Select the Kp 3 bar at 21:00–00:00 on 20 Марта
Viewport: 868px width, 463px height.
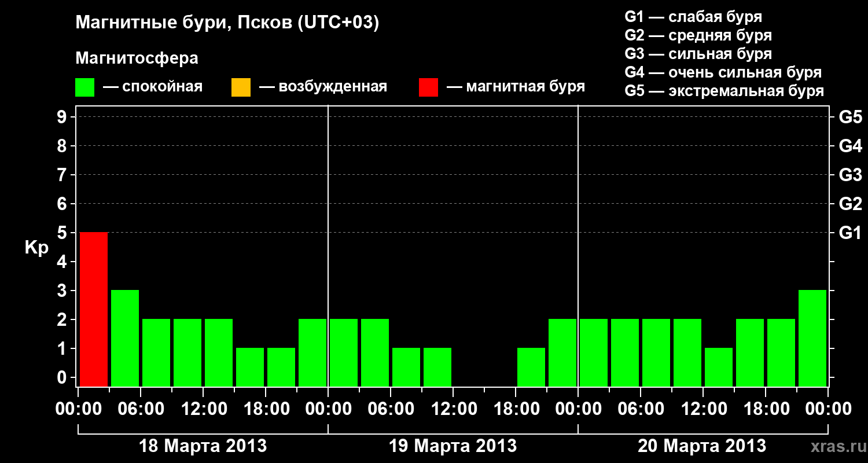[x=812, y=338]
